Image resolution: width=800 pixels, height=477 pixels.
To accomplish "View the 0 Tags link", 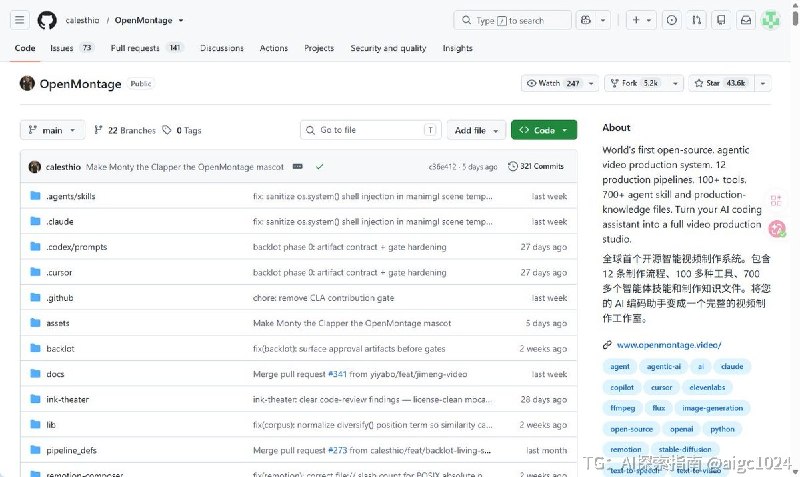I will point(182,130).
